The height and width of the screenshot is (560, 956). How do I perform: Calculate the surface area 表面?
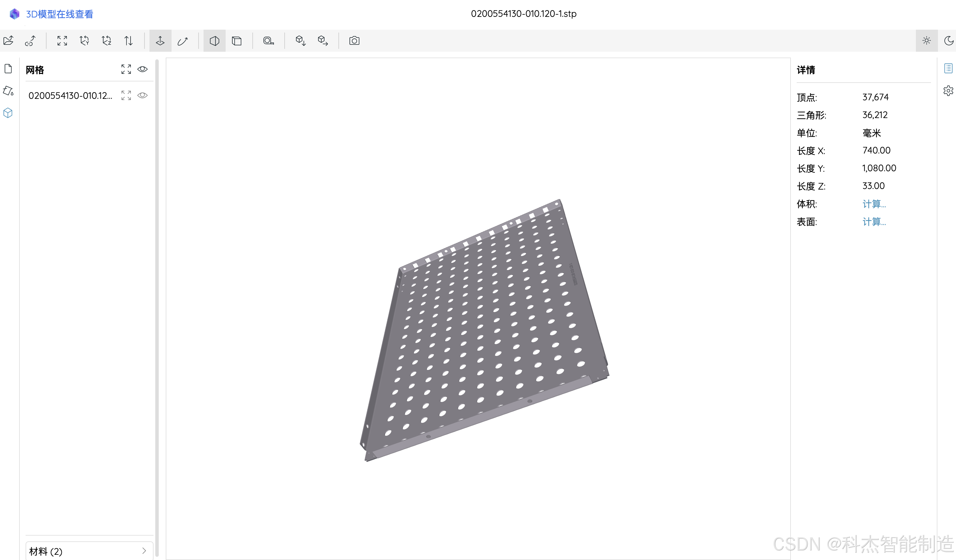pos(874,222)
